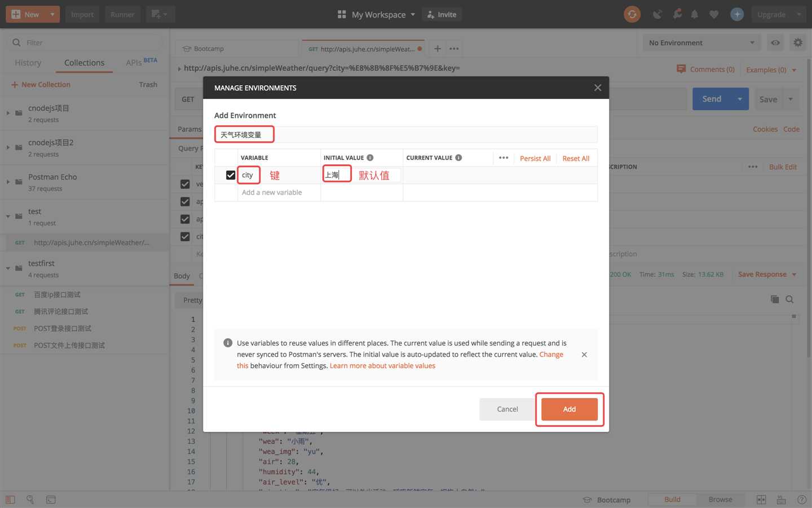This screenshot has height=508, width=812.
Task: Click the sidebar Filter search field
Action: pyautogui.click(x=85, y=42)
